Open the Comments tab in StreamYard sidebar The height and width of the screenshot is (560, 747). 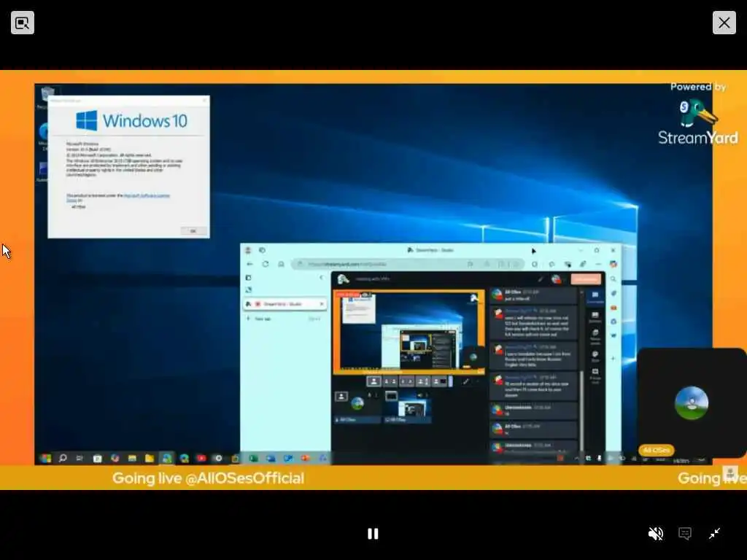(x=595, y=297)
